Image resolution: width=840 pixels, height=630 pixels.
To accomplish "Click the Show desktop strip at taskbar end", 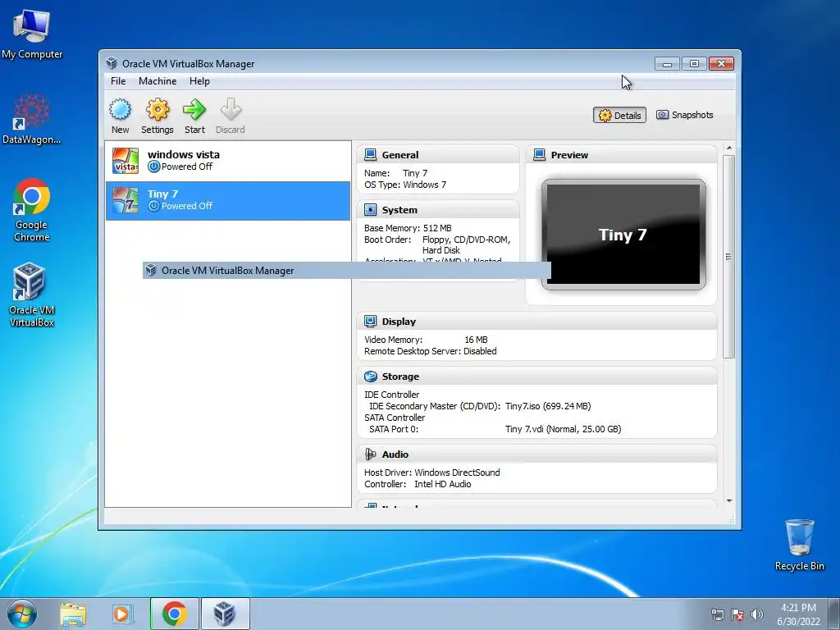I will [835, 614].
